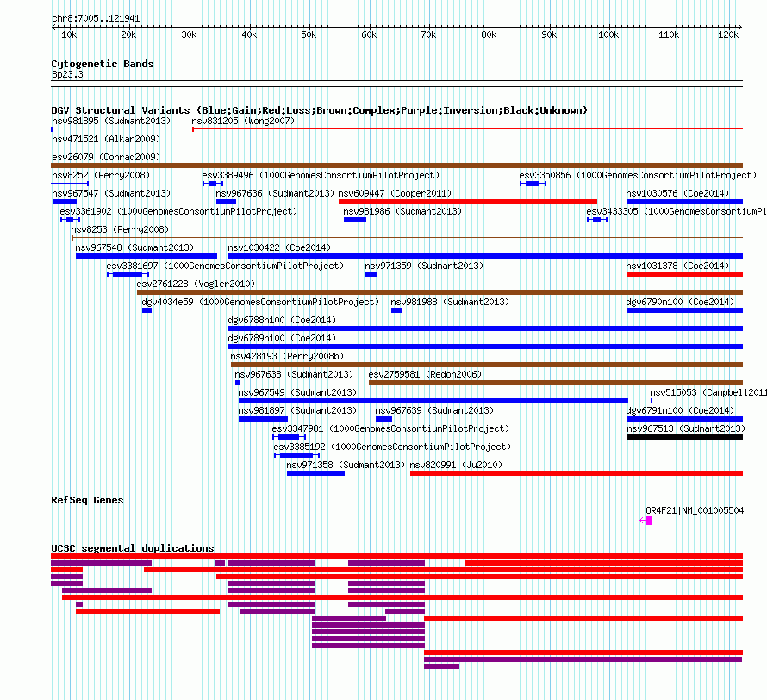Click the topmost red segmental duplication bar
Image resolution: width=767 pixels, height=700 pixels.
396,556
